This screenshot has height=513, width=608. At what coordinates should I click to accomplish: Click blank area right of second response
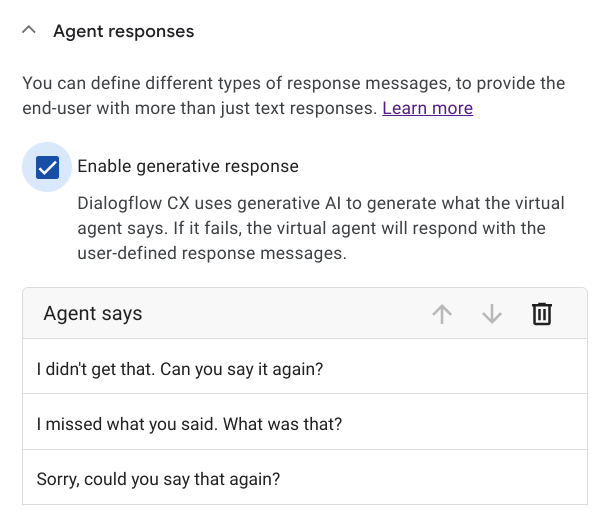click(460, 423)
